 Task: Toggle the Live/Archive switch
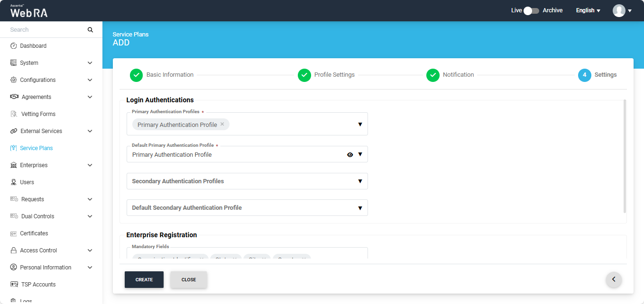[x=531, y=10]
